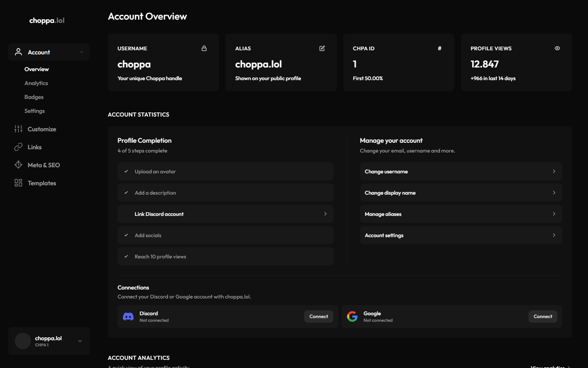Click the arrow on Link Discord account
The image size is (588, 368).
tap(325, 214)
